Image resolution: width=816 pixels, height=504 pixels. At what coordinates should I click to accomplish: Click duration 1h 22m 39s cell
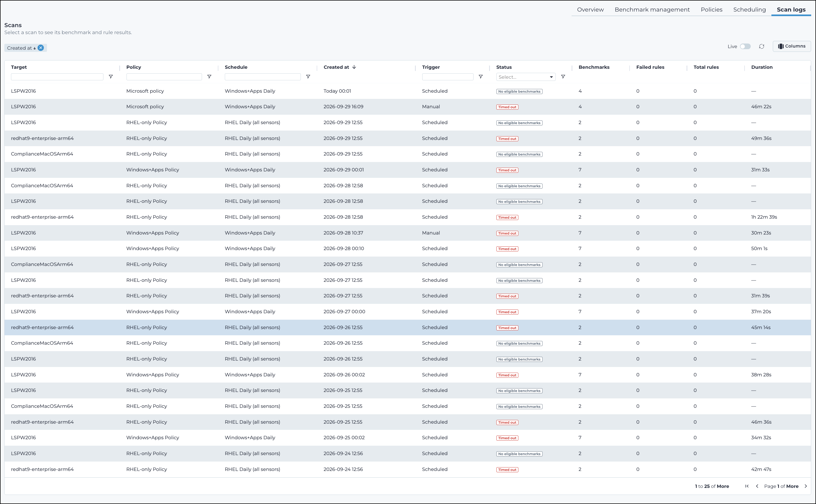tap(764, 217)
